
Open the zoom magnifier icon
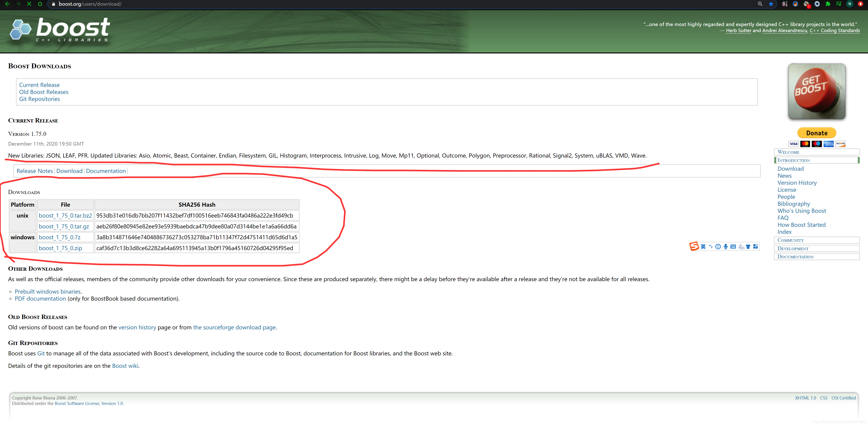(x=760, y=4)
